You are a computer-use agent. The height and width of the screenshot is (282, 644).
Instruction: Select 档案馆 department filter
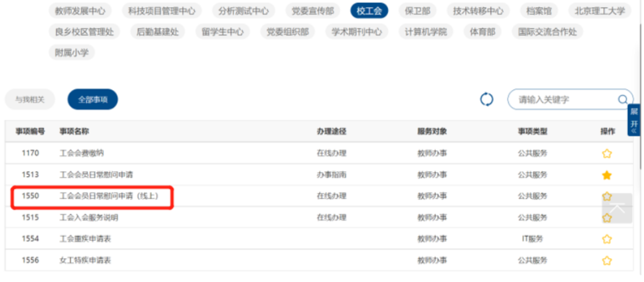pyautogui.click(x=539, y=11)
